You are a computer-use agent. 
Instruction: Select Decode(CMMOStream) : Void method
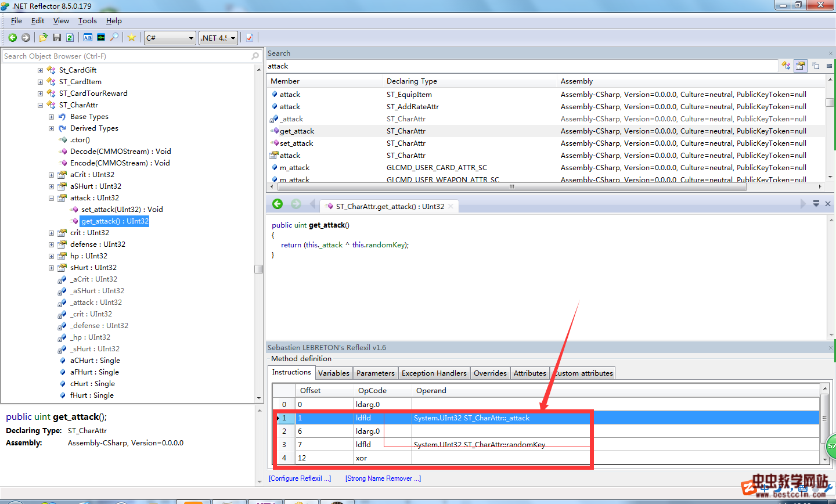point(120,152)
